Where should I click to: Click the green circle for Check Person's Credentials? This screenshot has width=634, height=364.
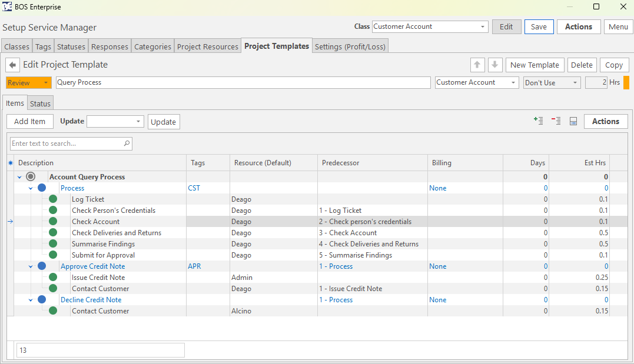point(53,210)
